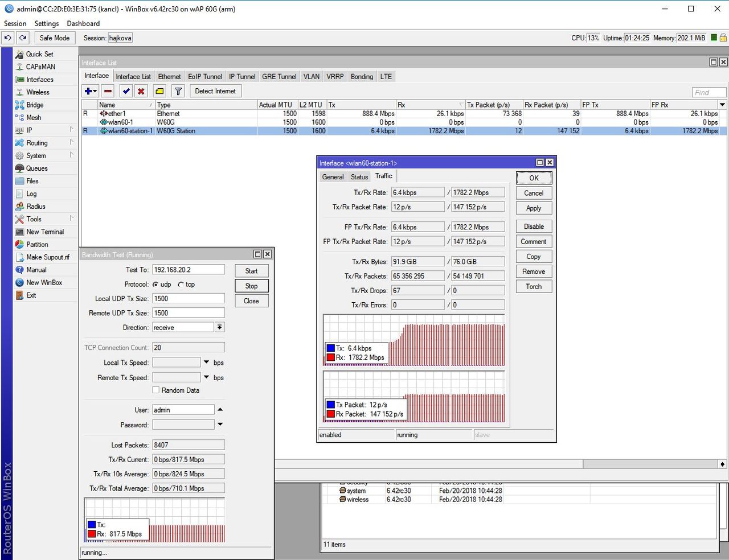Select the udp protocol radio button
Viewport: 729px width, 560px height.
tap(155, 285)
